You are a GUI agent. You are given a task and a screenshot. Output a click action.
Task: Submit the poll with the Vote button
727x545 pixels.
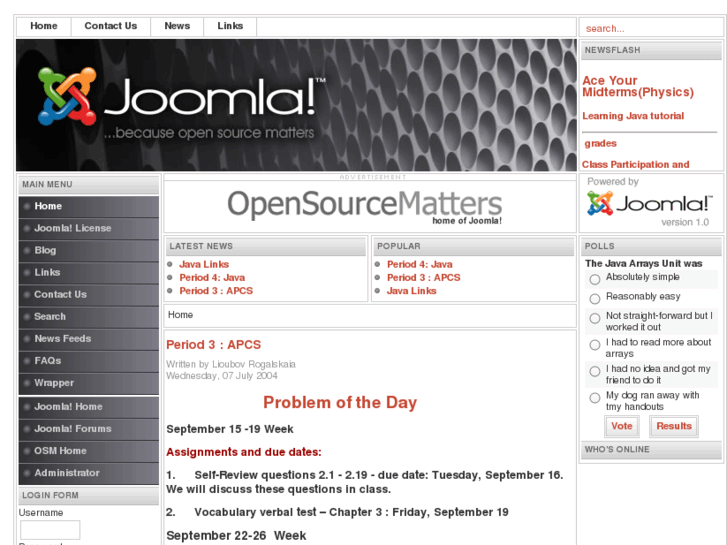622,426
